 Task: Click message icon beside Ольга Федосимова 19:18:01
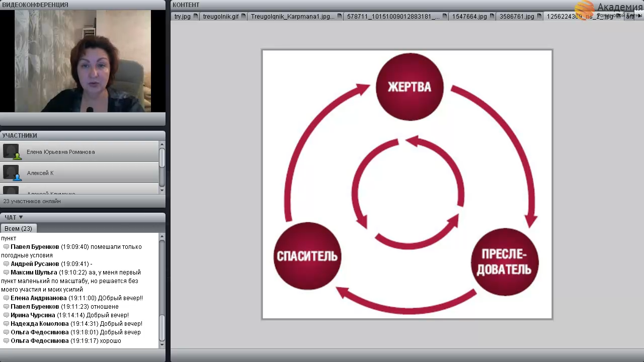coord(6,332)
